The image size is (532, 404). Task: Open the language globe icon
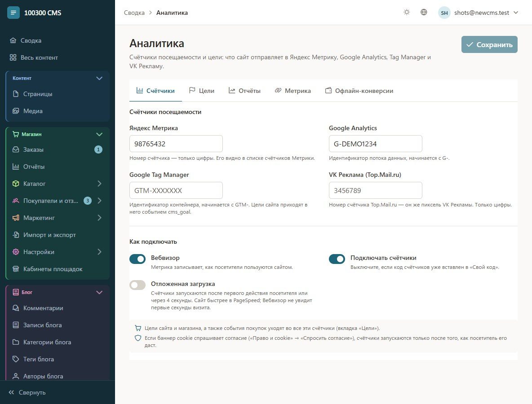pos(424,13)
